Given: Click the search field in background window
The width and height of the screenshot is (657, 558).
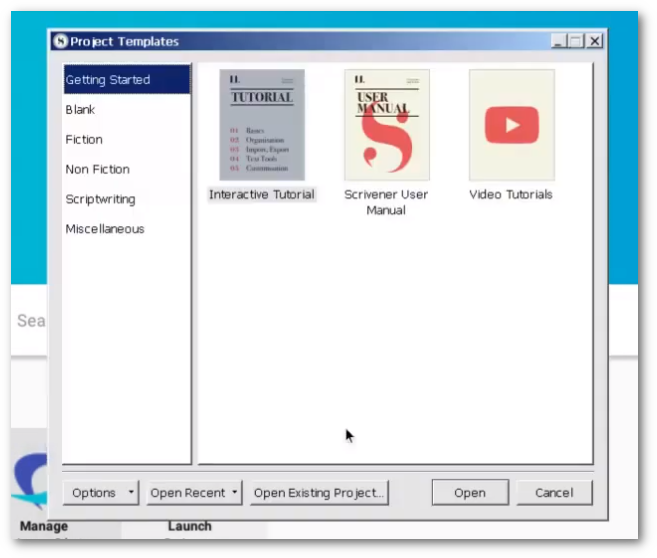Looking at the screenshot, I should pos(30,320).
